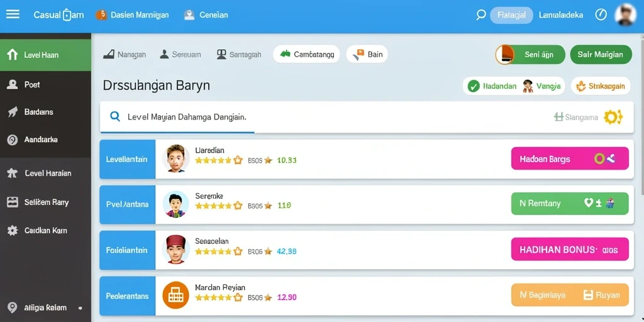
Task: Select the Bain pill tab
Action: tap(367, 54)
